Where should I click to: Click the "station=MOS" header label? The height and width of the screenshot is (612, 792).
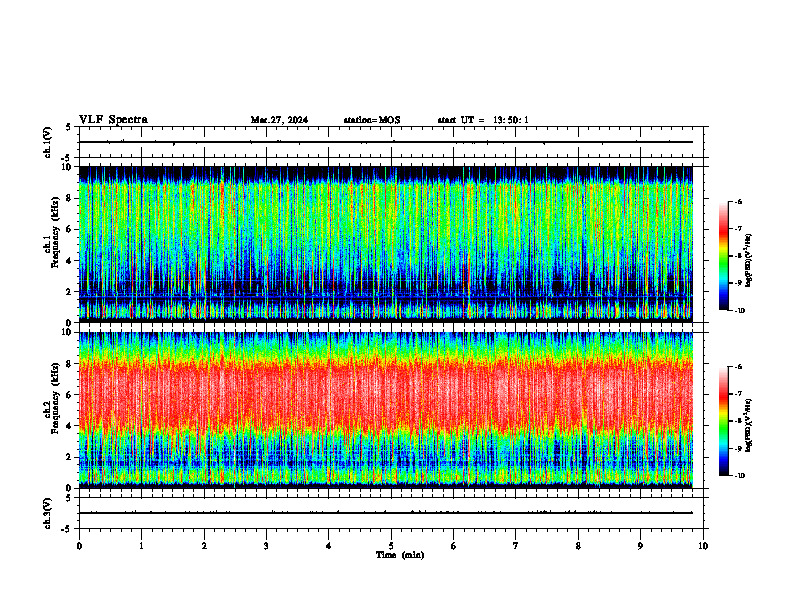pyautogui.click(x=372, y=120)
